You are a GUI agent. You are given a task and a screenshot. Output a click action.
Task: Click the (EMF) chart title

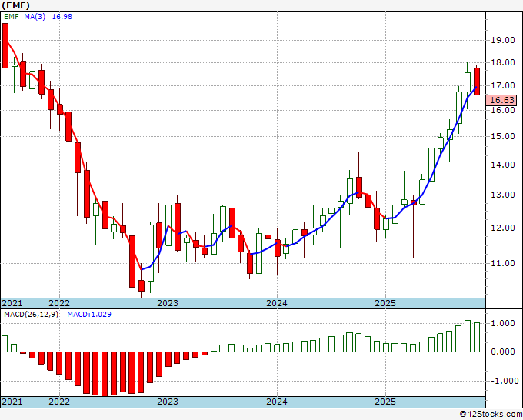[x=15, y=5]
